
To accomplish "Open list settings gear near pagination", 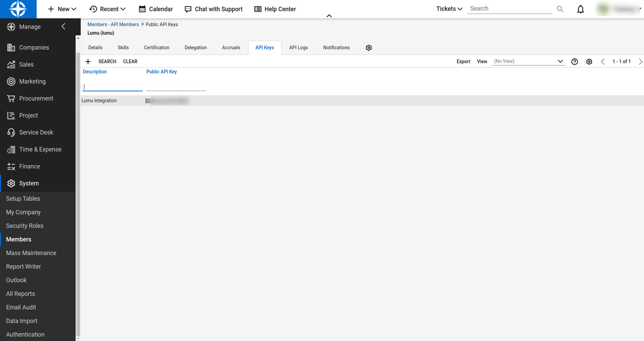I will pos(589,62).
